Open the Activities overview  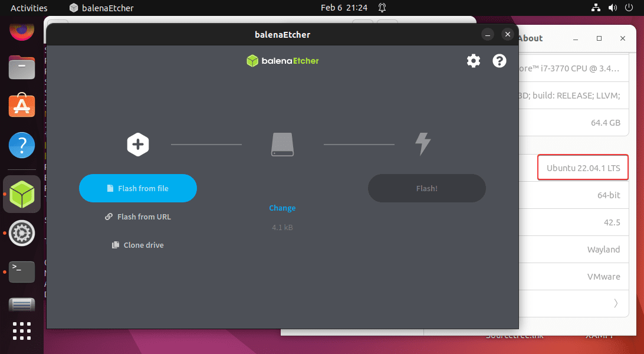pos(29,8)
